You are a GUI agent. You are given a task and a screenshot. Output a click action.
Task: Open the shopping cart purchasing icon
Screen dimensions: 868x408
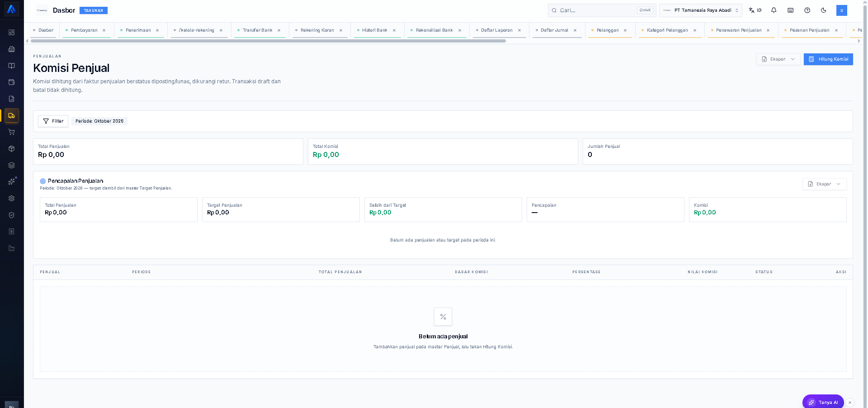point(12,132)
